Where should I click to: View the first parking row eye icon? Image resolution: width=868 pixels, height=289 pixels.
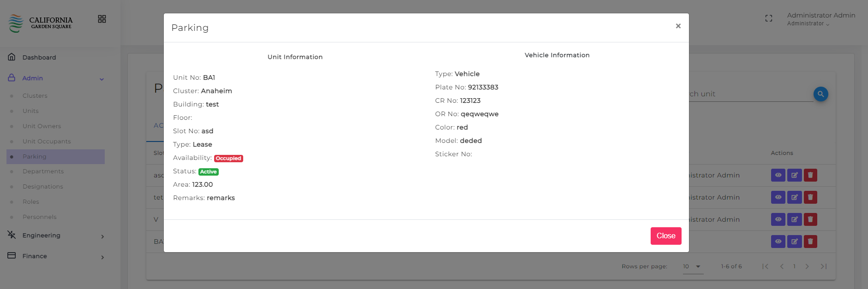tap(778, 175)
